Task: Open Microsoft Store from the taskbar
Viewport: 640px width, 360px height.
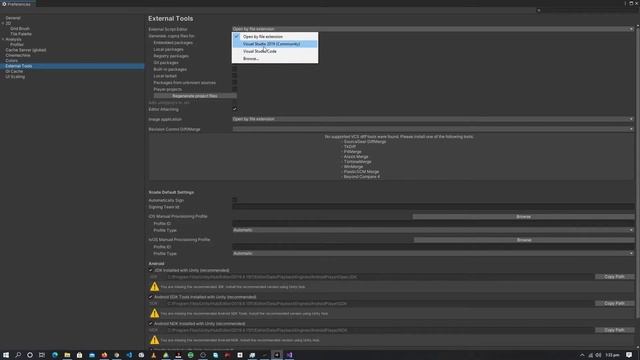Action: tap(79, 355)
